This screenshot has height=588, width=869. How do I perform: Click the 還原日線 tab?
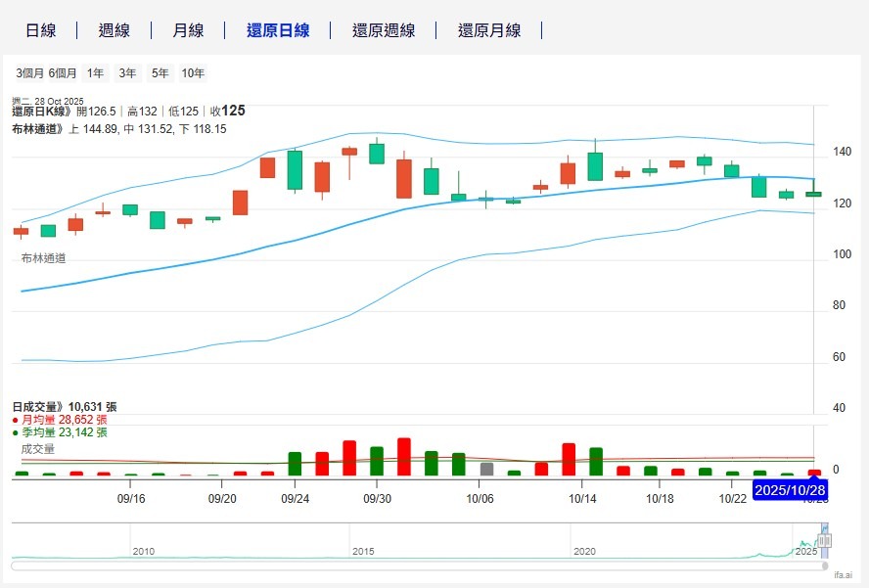pyautogui.click(x=278, y=30)
